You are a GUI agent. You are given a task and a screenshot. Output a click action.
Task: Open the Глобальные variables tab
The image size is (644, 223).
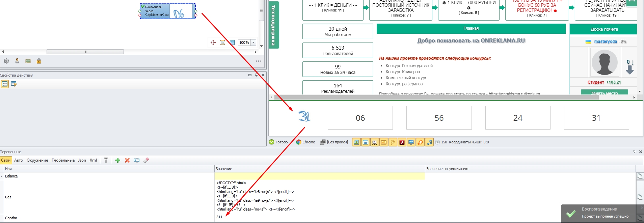point(63,160)
